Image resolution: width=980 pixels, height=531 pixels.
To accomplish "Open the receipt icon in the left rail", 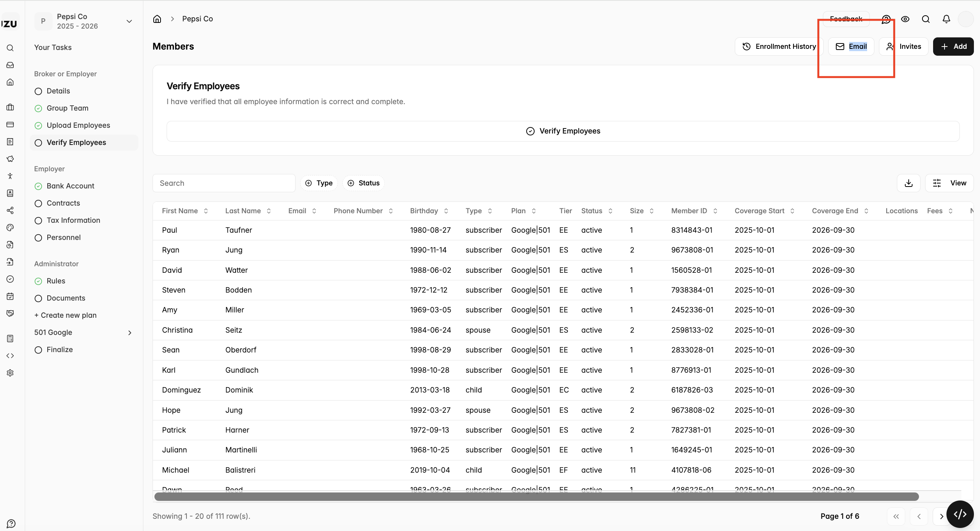I will [10, 142].
